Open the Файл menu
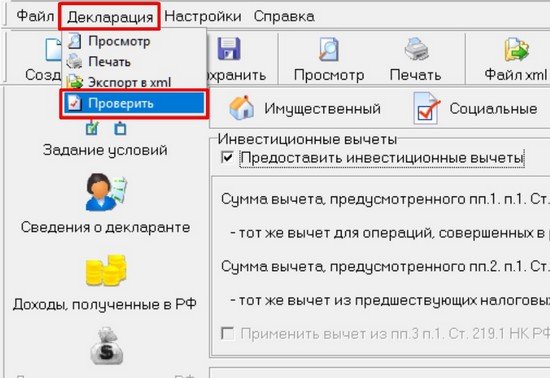Viewport: 550px width, 378px height. pyautogui.click(x=35, y=16)
